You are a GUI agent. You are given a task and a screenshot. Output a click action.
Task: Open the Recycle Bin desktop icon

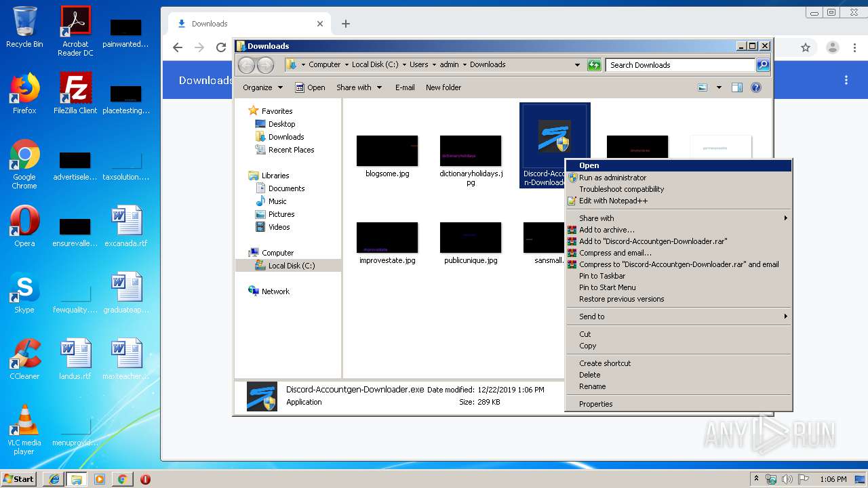click(x=24, y=27)
